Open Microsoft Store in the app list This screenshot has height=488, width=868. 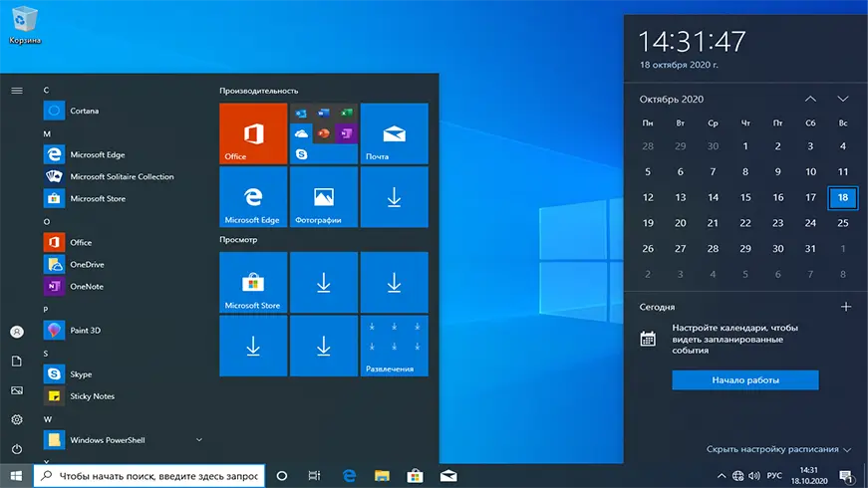pos(125,198)
